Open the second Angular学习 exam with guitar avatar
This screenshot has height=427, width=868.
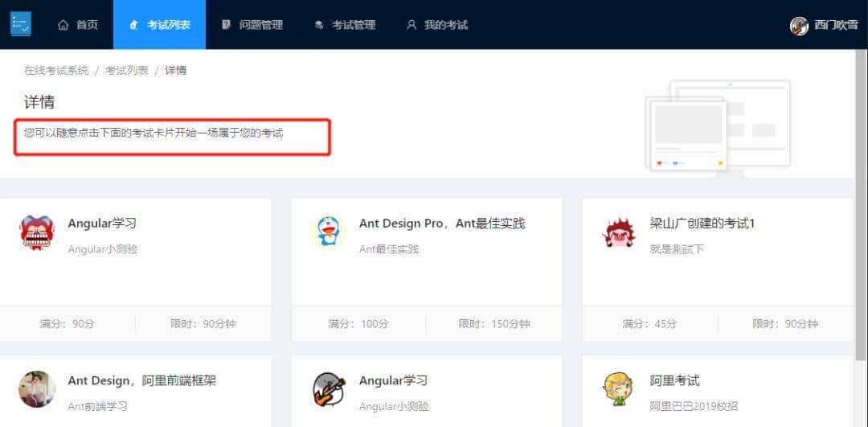(x=393, y=380)
